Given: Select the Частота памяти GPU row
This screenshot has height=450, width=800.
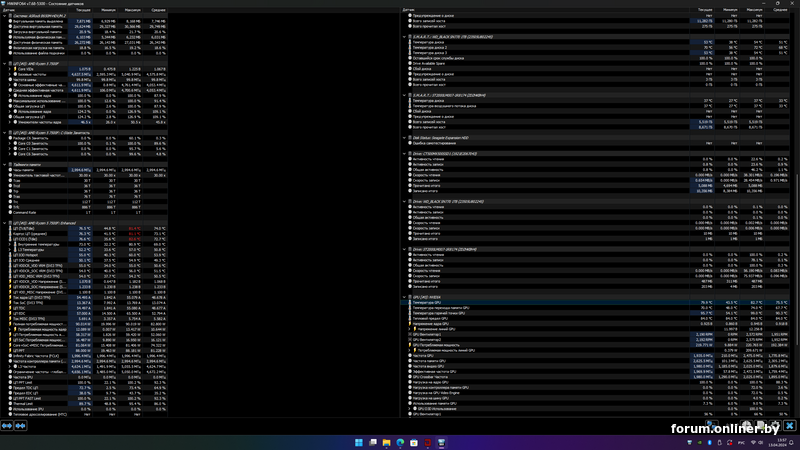Looking at the screenshot, I should pos(598,361).
